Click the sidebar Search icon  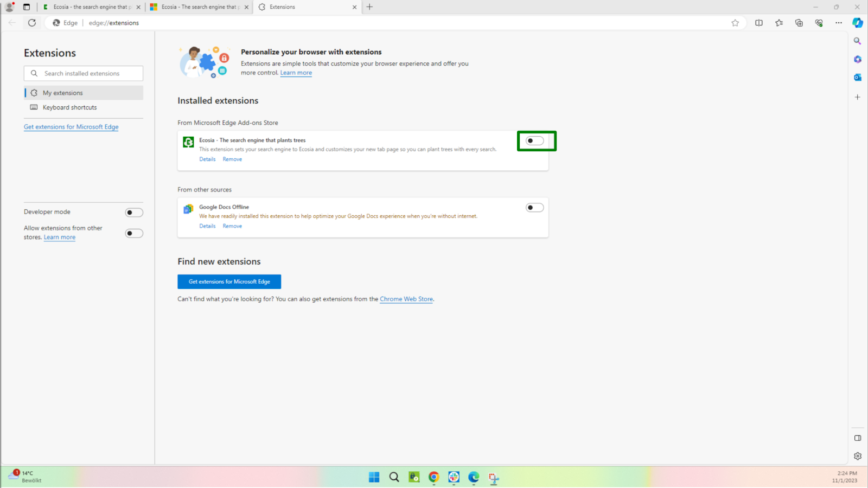coord(858,41)
